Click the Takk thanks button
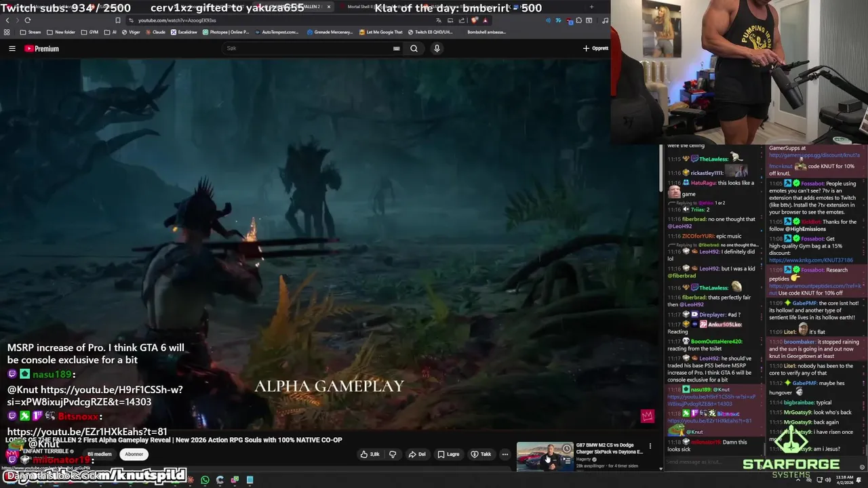 (x=481, y=454)
